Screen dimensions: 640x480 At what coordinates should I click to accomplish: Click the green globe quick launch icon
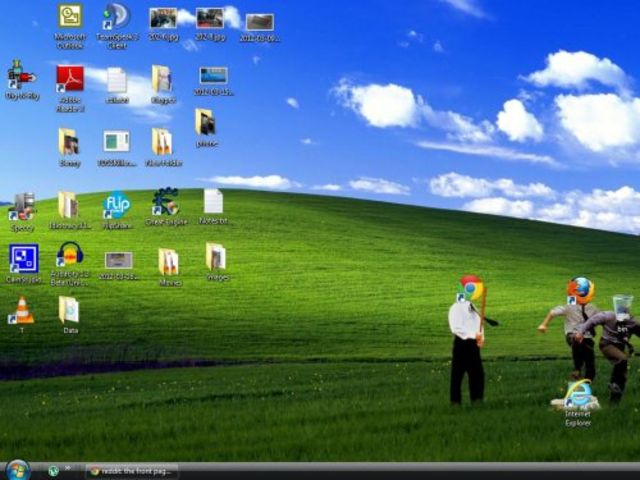53,471
